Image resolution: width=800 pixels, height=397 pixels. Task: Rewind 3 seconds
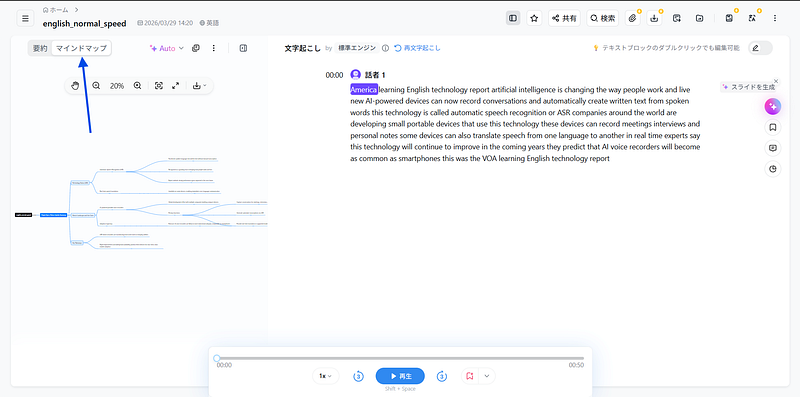(x=359, y=377)
